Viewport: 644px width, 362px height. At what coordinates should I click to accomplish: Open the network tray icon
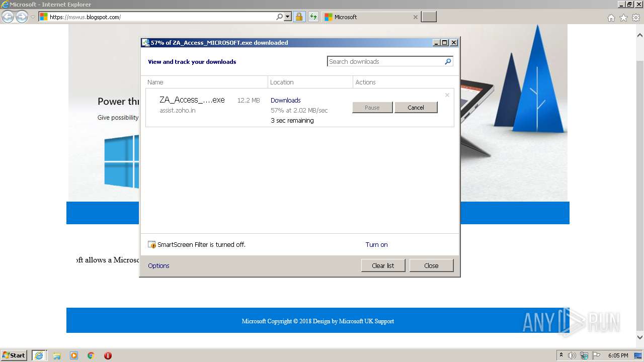584,355
